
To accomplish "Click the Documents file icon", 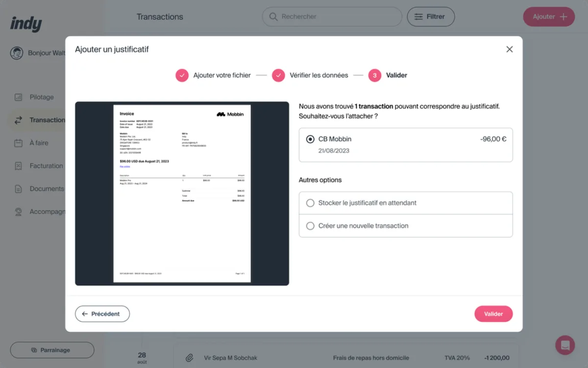I will 18,189.
